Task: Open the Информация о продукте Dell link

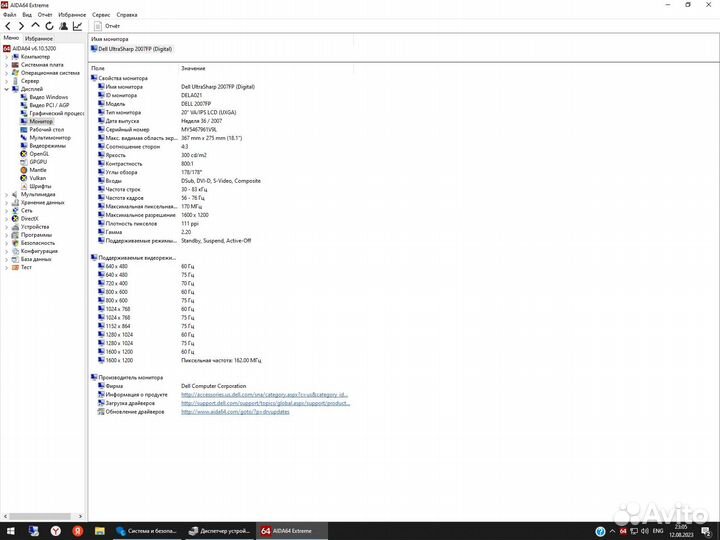Action: 264,394
